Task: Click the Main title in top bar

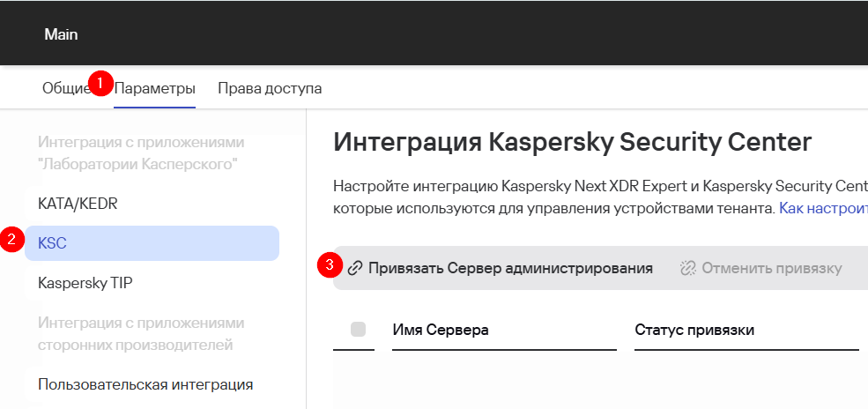Action: (x=61, y=34)
